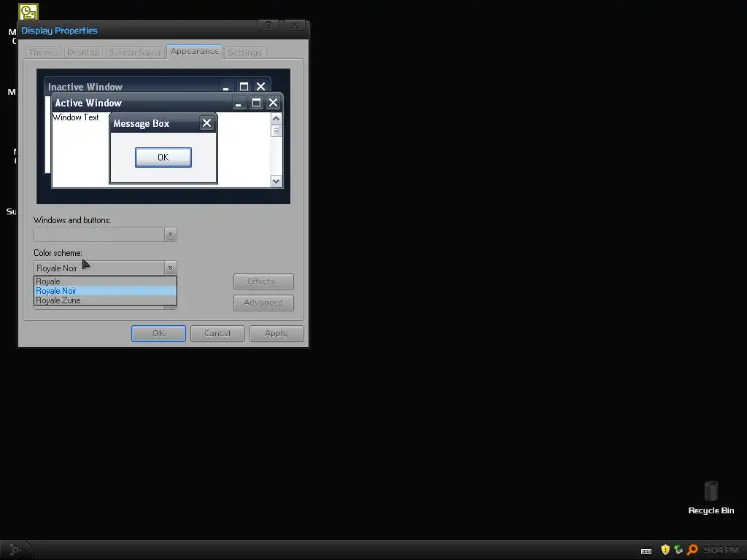The width and height of the screenshot is (747, 560).
Task: Click the OK button in preview Message Box
Action: click(163, 157)
